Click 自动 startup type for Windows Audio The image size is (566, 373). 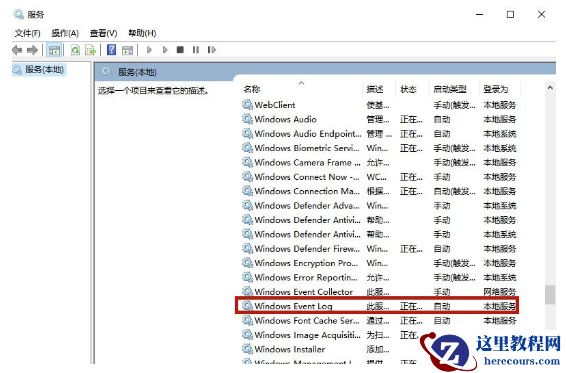pyautogui.click(x=442, y=119)
